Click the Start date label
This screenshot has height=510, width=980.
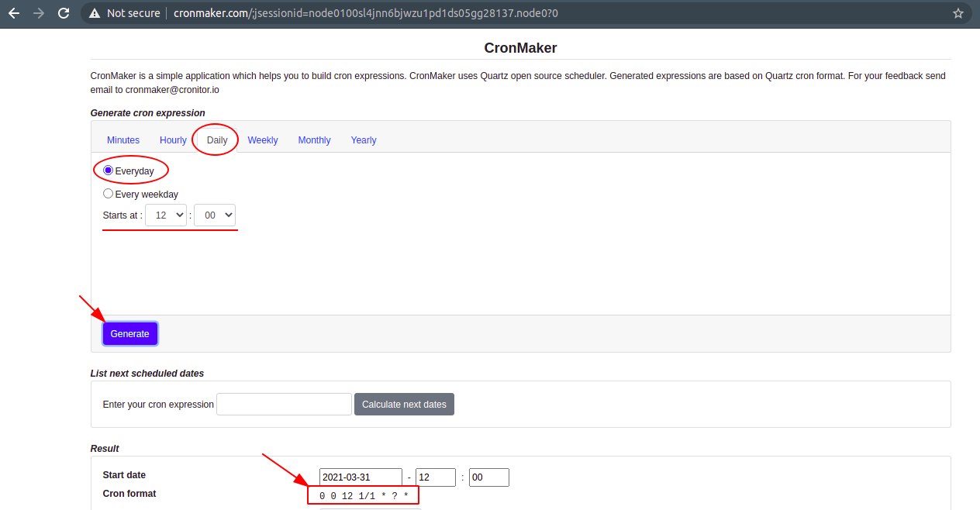coord(124,475)
